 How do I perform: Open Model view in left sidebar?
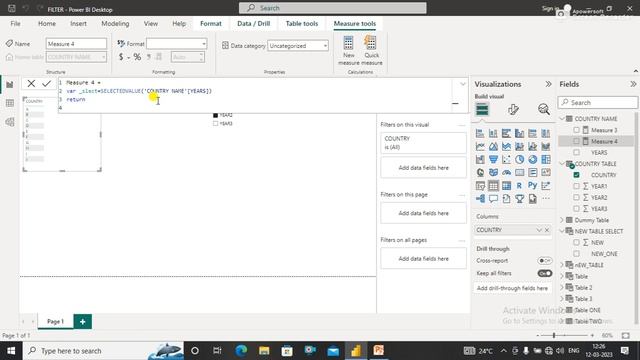click(10, 122)
